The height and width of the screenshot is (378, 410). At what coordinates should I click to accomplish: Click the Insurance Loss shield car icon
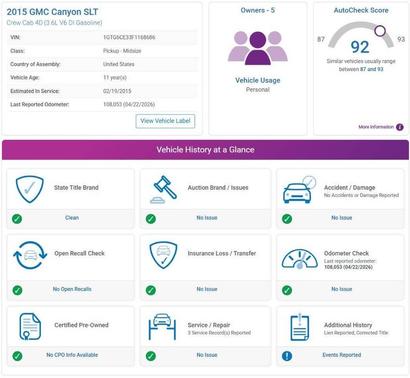click(x=163, y=255)
